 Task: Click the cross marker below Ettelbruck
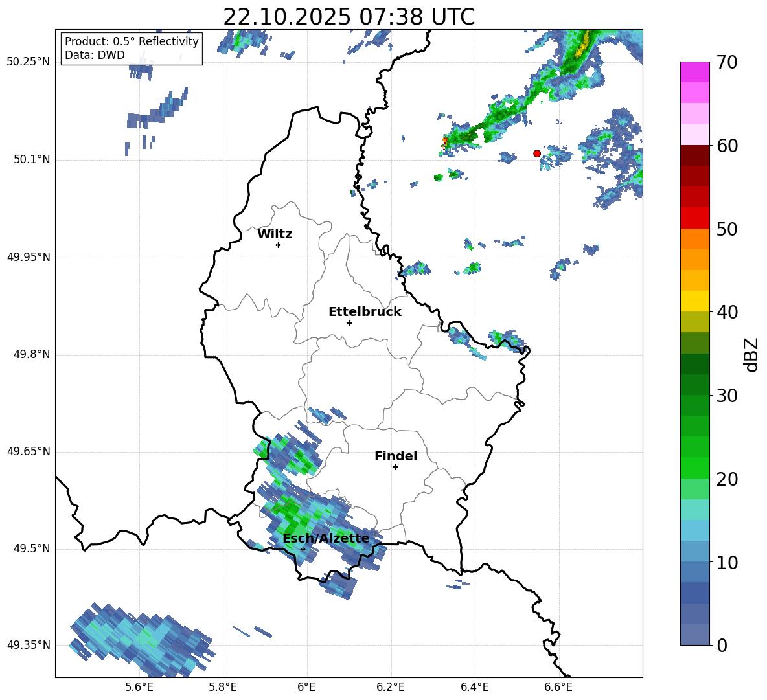(349, 322)
